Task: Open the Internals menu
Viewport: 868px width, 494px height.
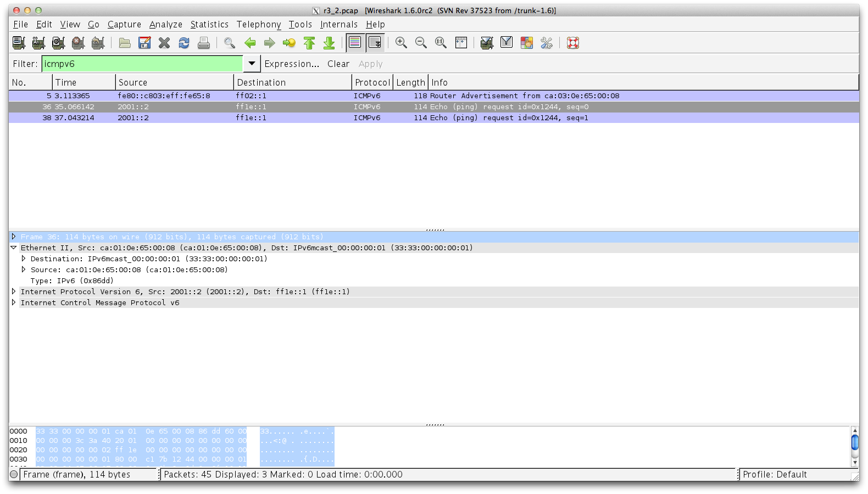Action: click(339, 24)
